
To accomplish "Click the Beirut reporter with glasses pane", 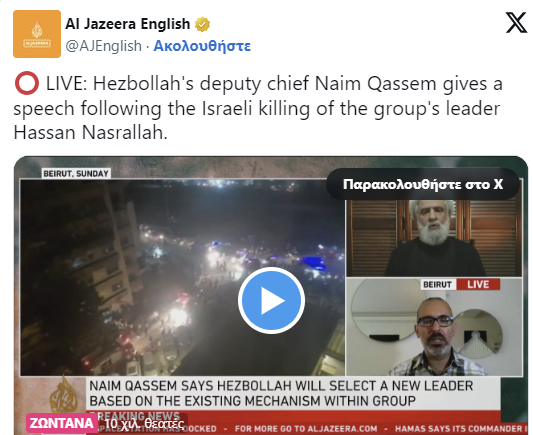I will (x=434, y=327).
